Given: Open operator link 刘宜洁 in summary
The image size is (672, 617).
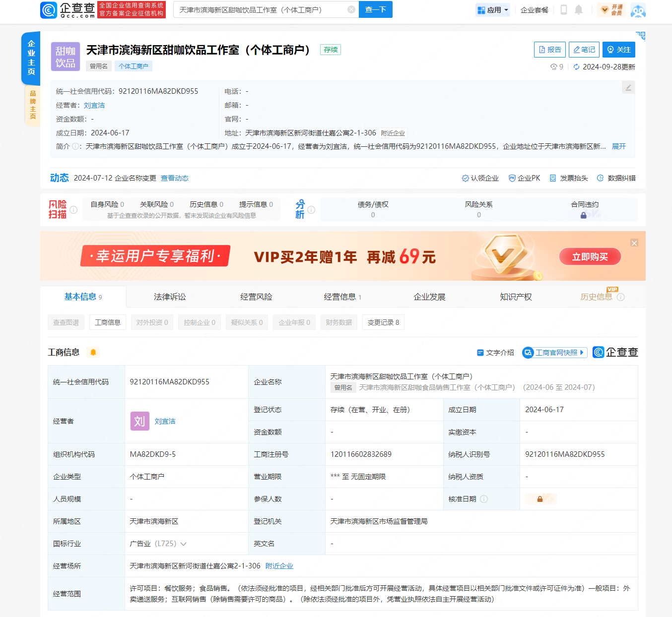Looking at the screenshot, I should [94, 105].
